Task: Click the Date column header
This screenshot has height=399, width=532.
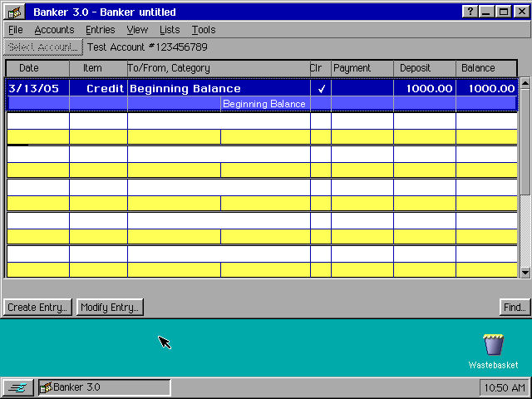Action: pos(37,68)
